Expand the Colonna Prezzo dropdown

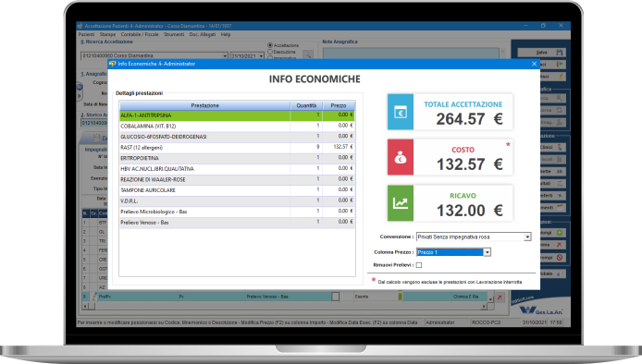487,252
